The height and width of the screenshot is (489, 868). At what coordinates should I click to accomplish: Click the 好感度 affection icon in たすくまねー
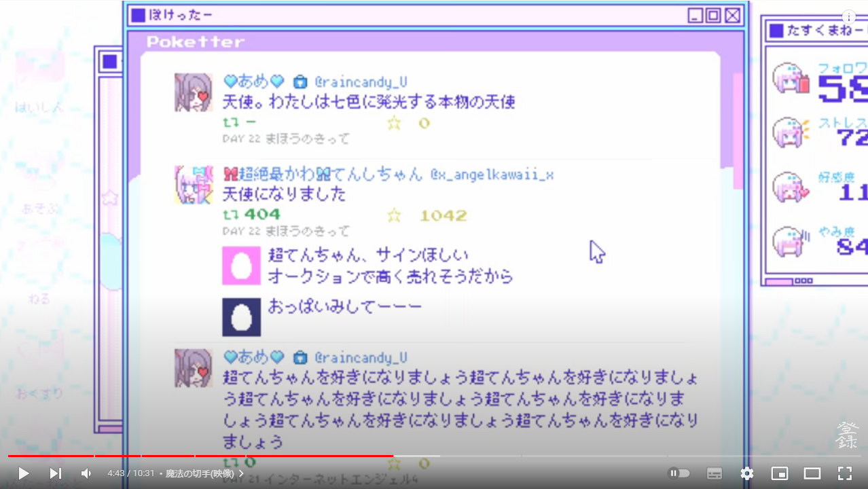tap(791, 187)
